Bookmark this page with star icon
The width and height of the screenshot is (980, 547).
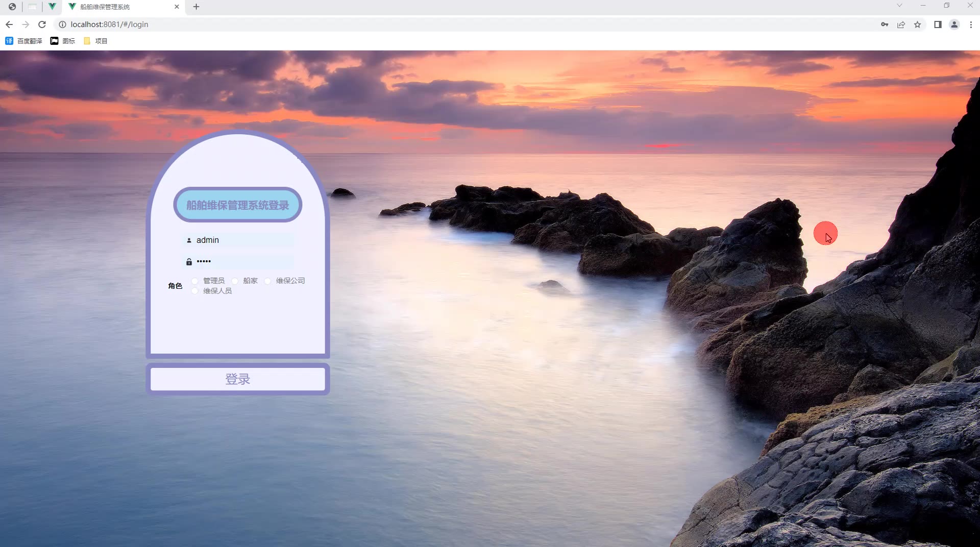coord(917,24)
